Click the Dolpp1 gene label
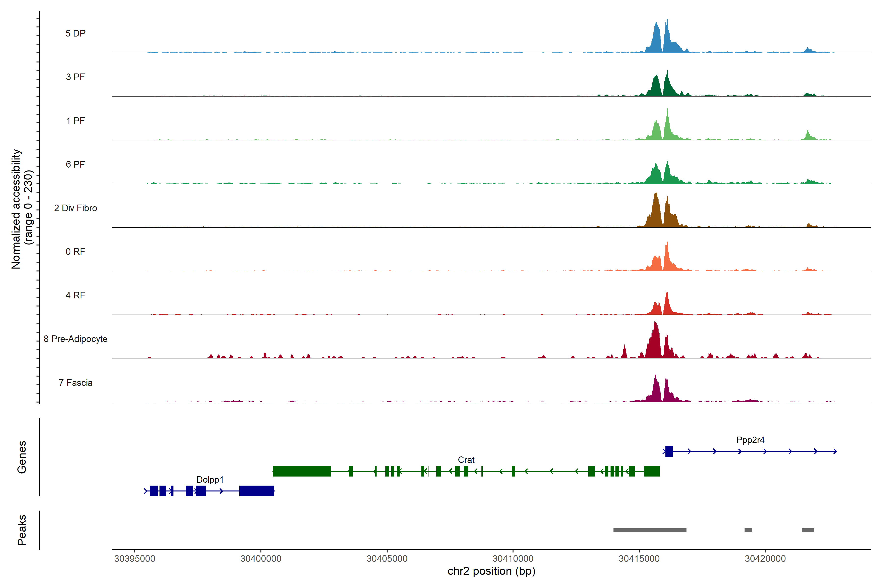The width and height of the screenshot is (882, 588). [x=210, y=480]
